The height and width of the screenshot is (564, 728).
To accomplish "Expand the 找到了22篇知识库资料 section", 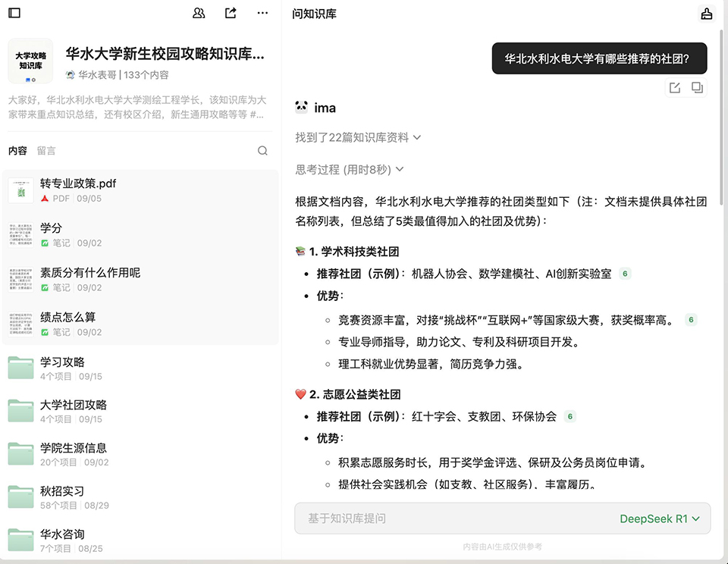I will (x=358, y=137).
